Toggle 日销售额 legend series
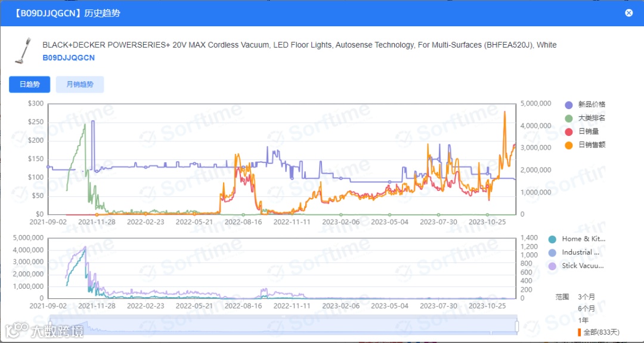 585,145
